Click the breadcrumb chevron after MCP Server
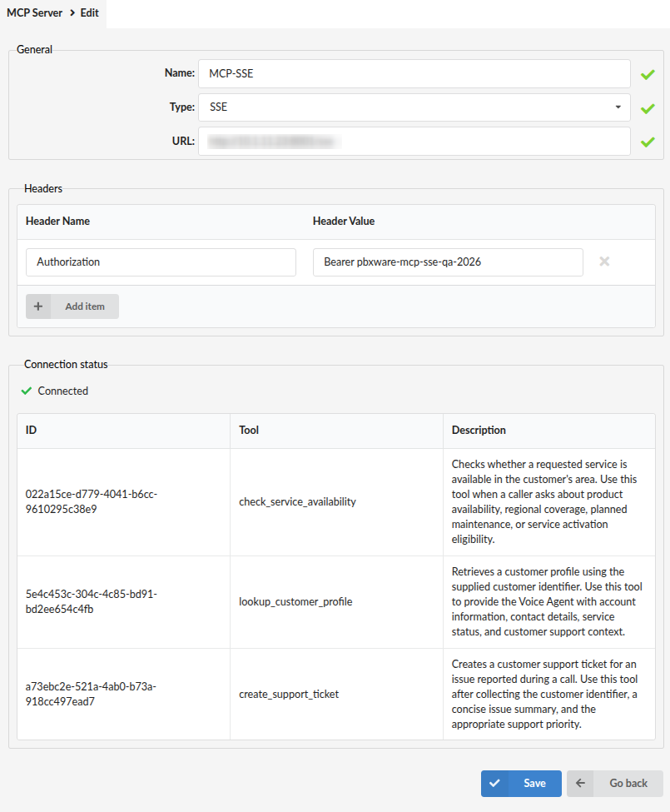Image resolution: width=670 pixels, height=812 pixels. point(72,13)
